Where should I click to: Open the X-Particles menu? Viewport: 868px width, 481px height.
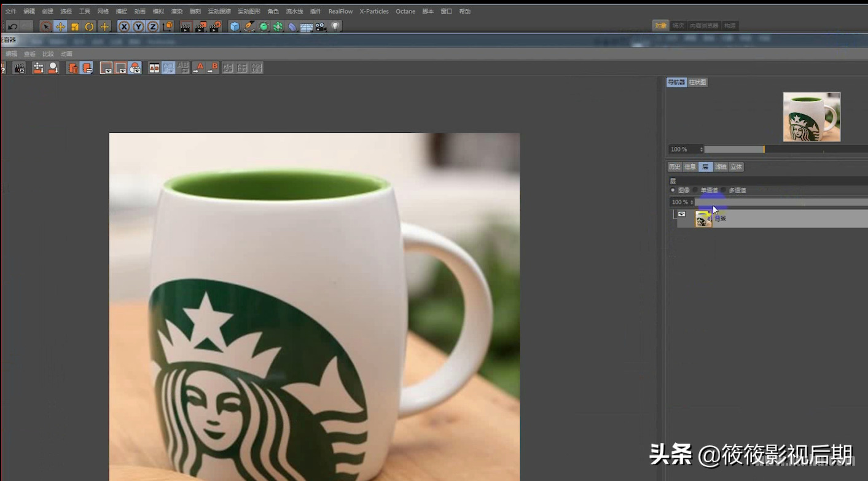[374, 11]
